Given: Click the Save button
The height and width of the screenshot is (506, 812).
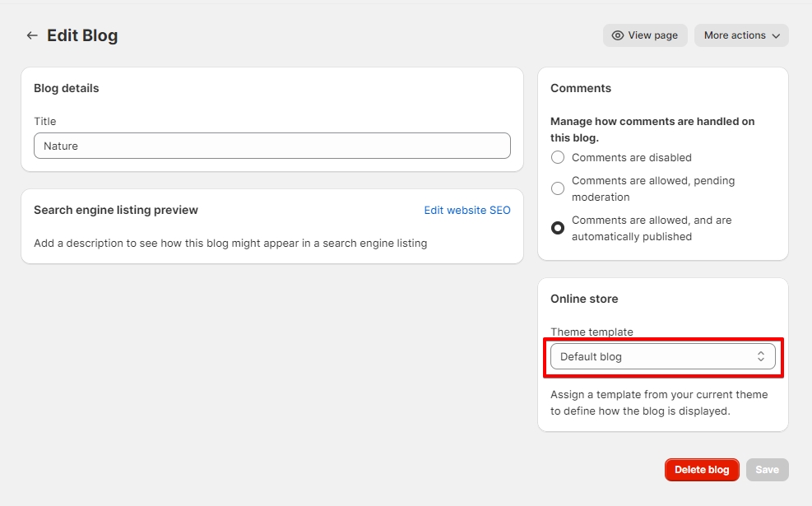Looking at the screenshot, I should pos(767,470).
